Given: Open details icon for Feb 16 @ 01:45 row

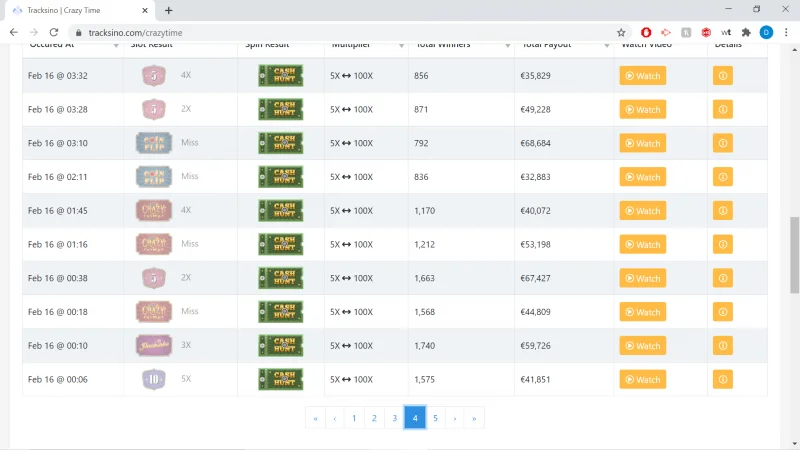Looking at the screenshot, I should point(722,211).
